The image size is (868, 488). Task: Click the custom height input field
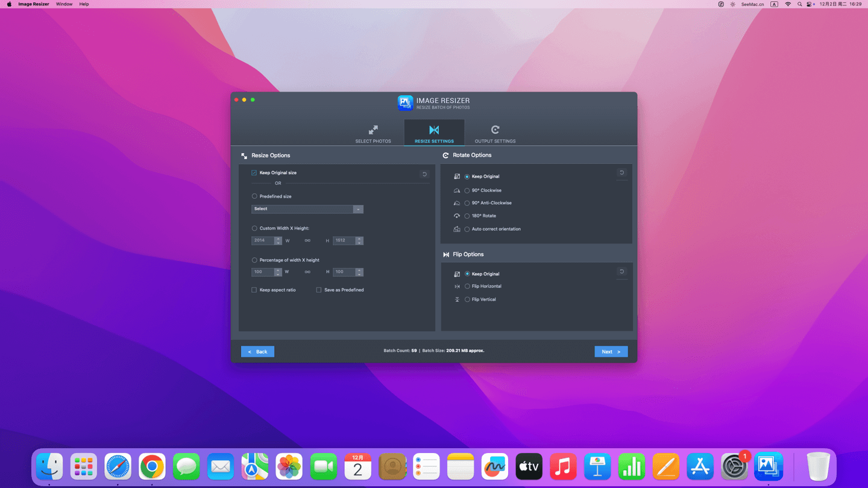click(344, 240)
